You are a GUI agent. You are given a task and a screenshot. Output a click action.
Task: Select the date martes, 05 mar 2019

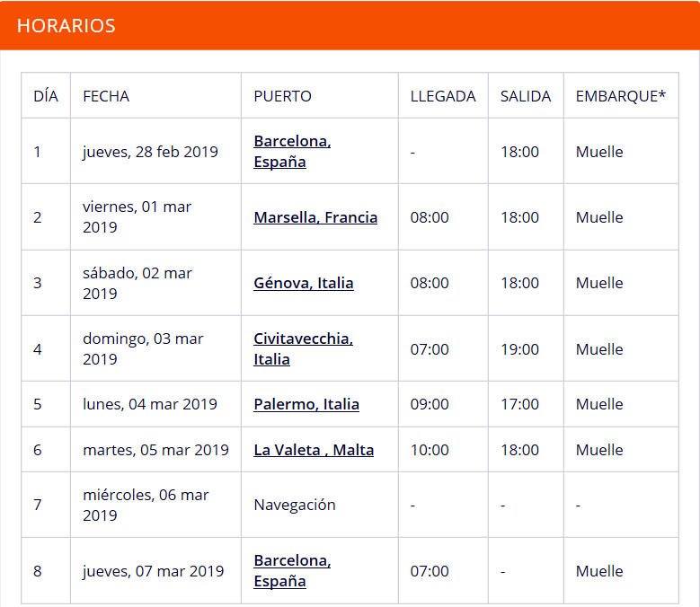(x=155, y=450)
